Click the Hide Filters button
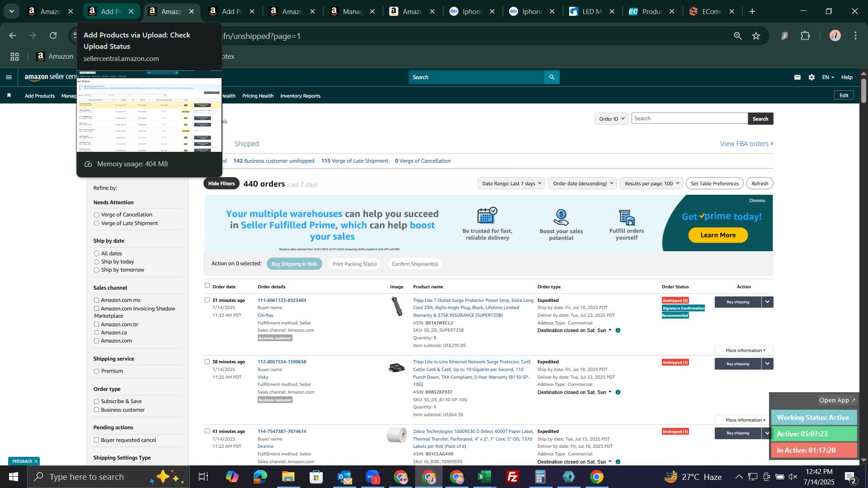Screen dimensions: 868x488 click(x=222, y=183)
